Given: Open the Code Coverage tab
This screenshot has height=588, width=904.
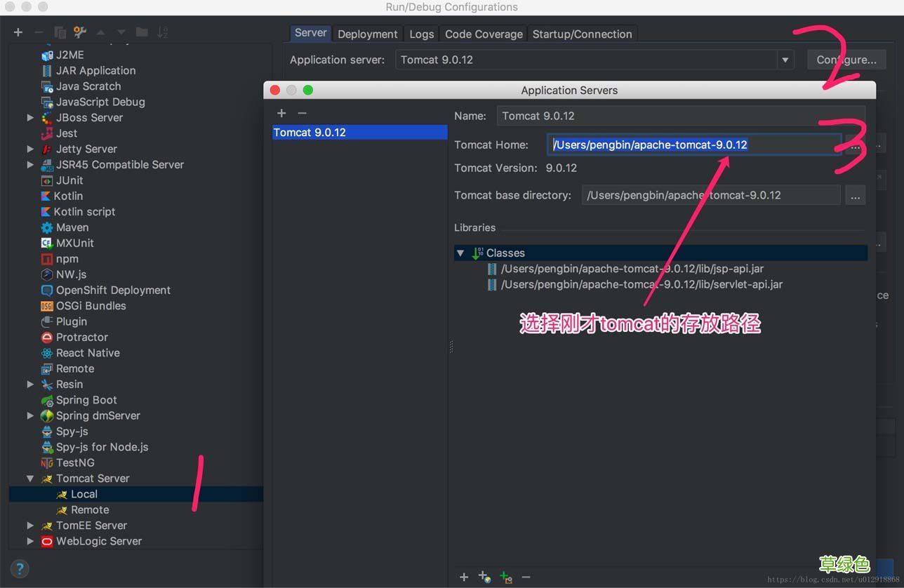Looking at the screenshot, I should pos(484,34).
